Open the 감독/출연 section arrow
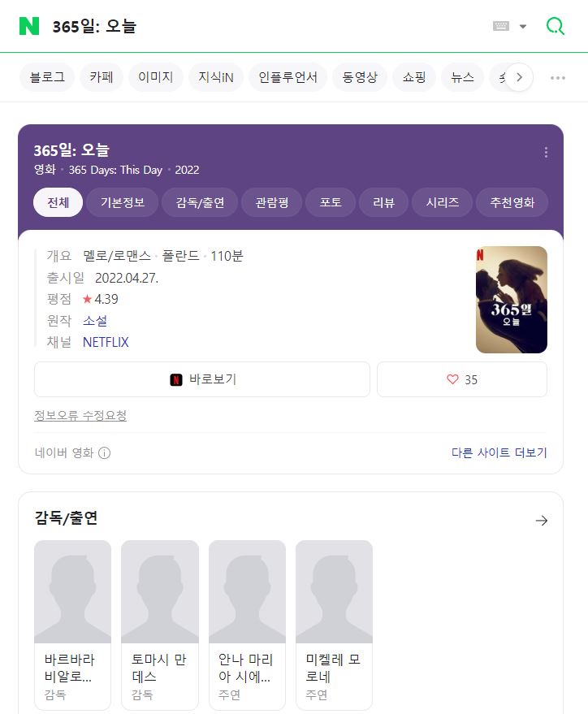Screen dimensions: 588x714 [x=542, y=520]
